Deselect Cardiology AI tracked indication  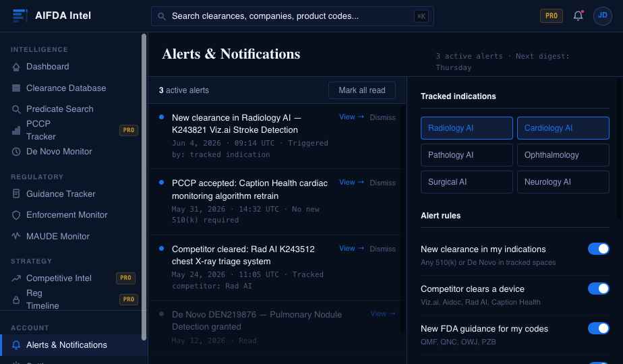pos(563,128)
